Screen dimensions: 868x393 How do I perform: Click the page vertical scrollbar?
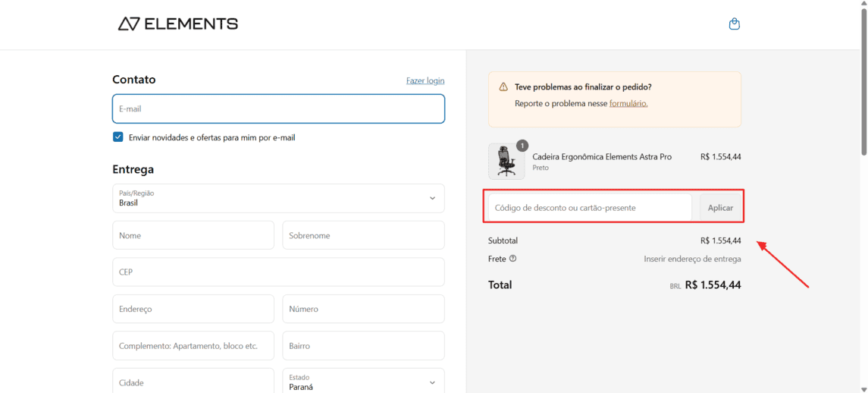click(863, 83)
